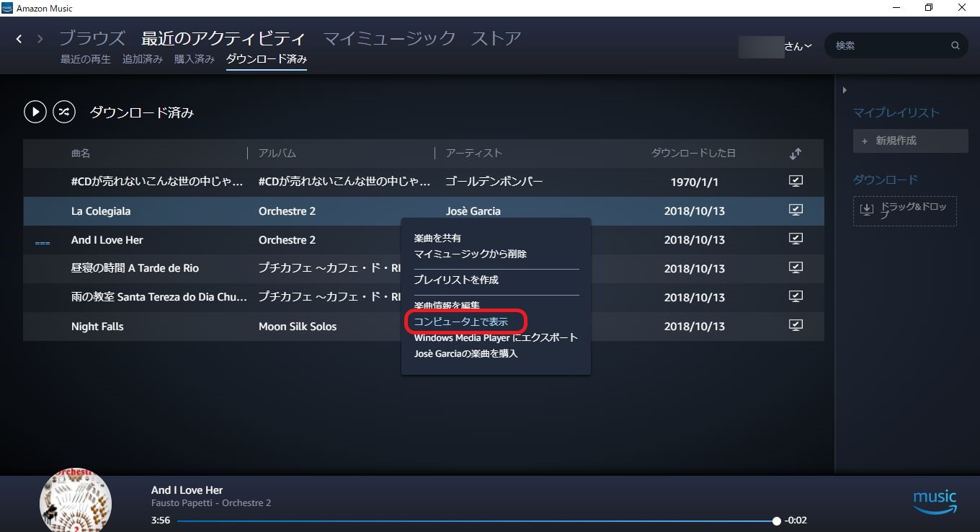Click the search magnifier icon
Viewport: 980px width, 532px height.
point(955,45)
